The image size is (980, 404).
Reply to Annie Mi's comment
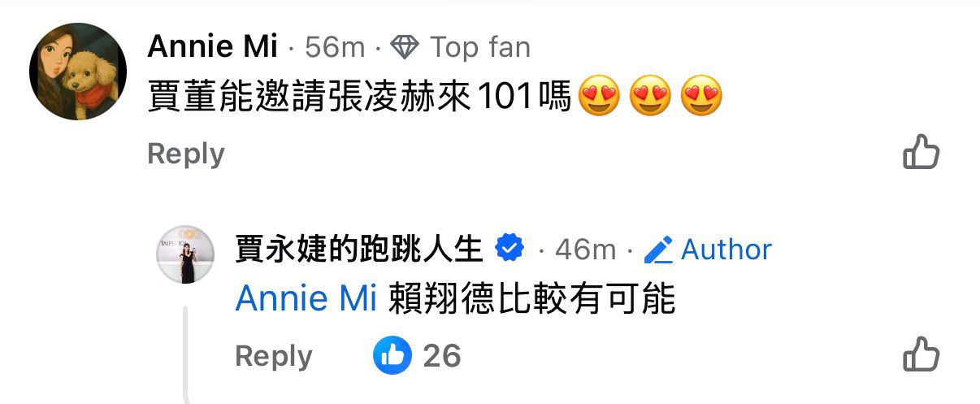(x=186, y=154)
